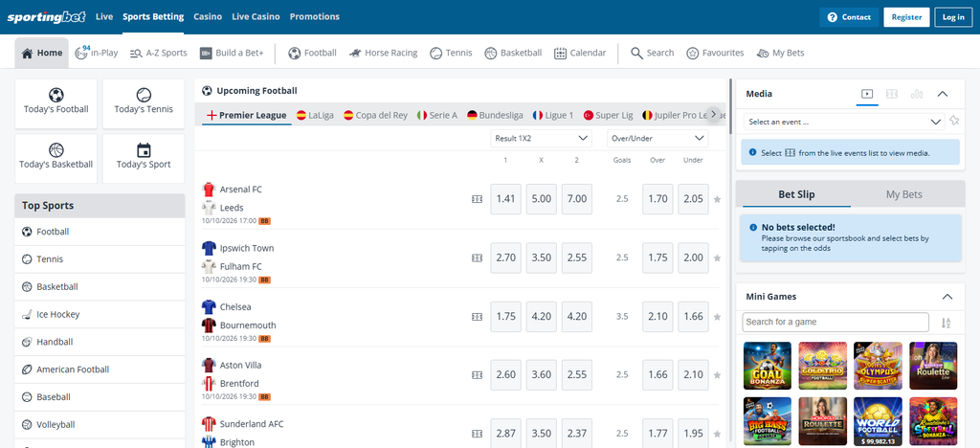Click the Search for a game field
This screenshot has width=980, height=448.
(x=835, y=323)
